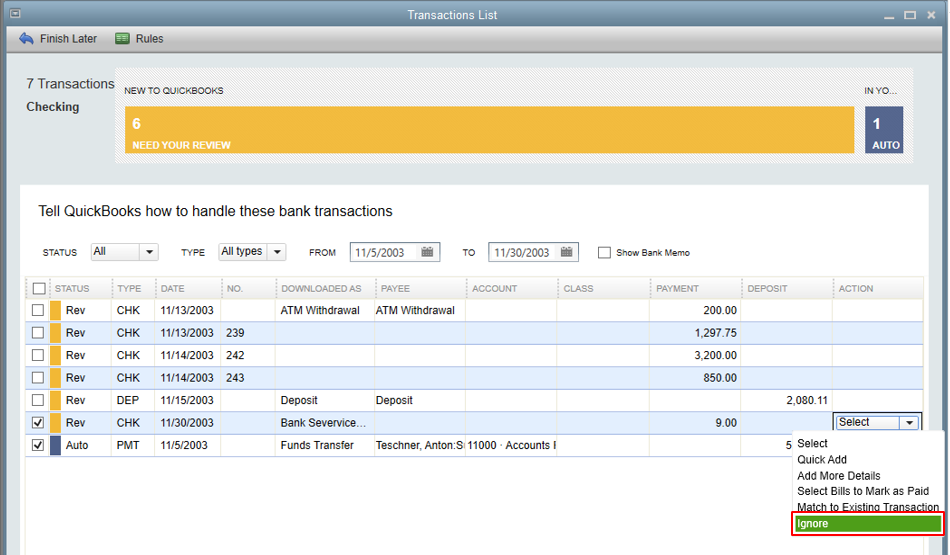Click date cell '11/15/2003'
This screenshot has width=950, height=555.
(x=187, y=400)
